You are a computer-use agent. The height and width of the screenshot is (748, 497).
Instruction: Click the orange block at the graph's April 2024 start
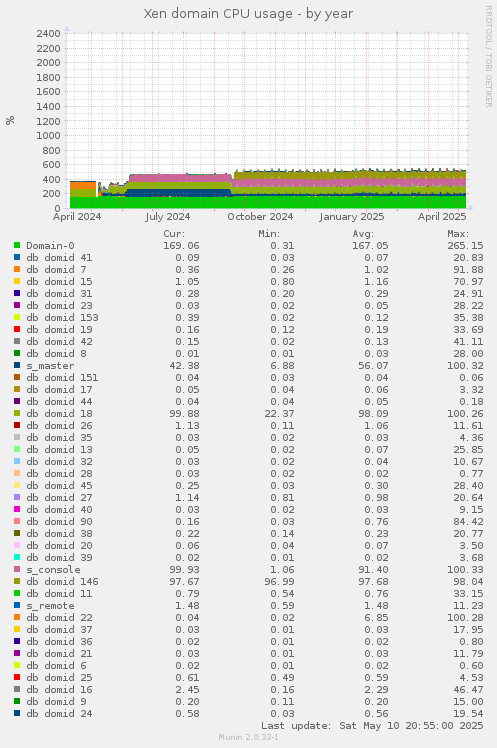[83, 186]
